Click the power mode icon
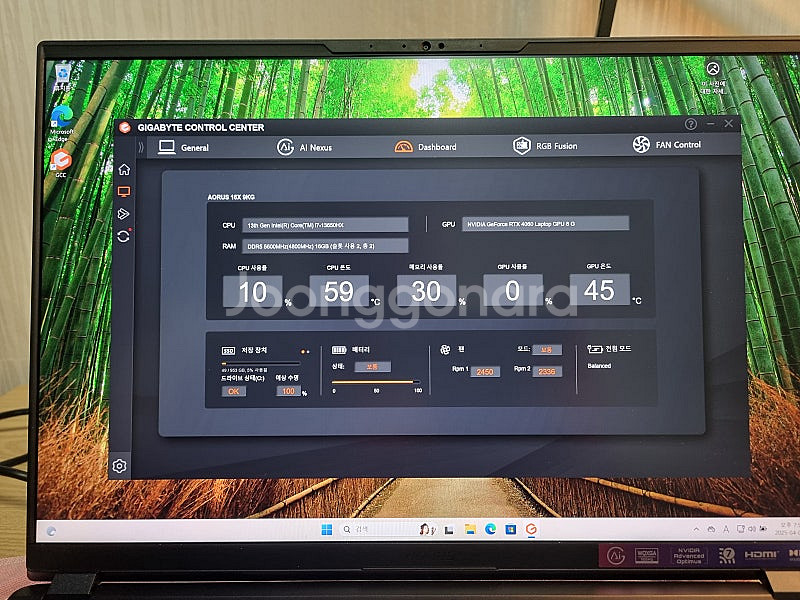Image resolution: width=800 pixels, height=600 pixels. click(594, 349)
